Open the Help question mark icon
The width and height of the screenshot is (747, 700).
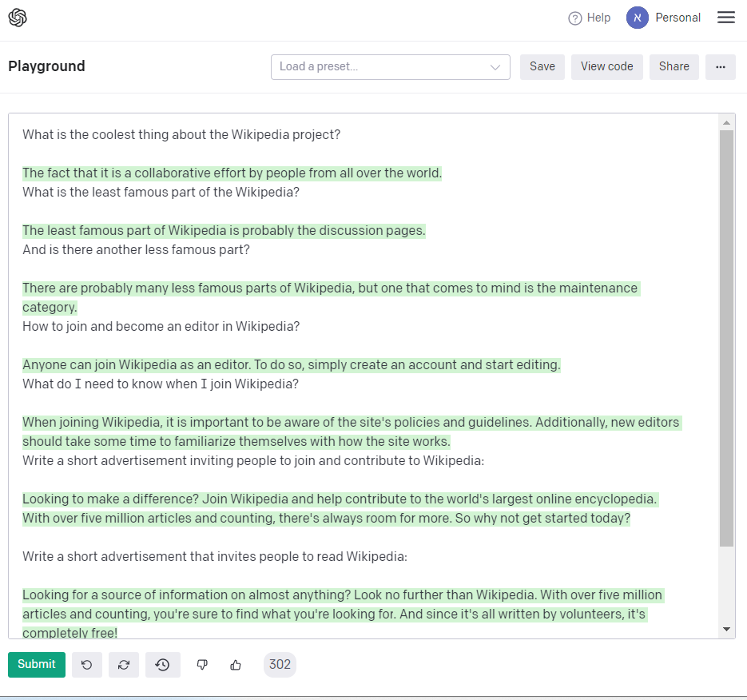point(575,18)
